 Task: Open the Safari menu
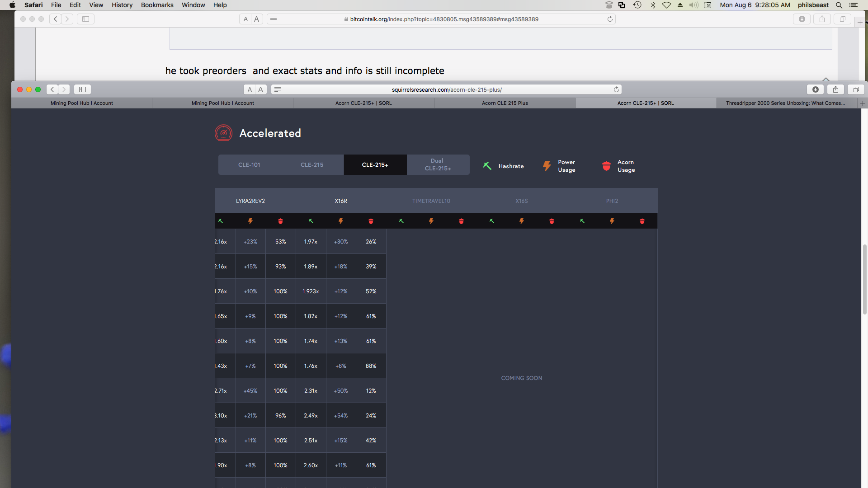coord(33,5)
